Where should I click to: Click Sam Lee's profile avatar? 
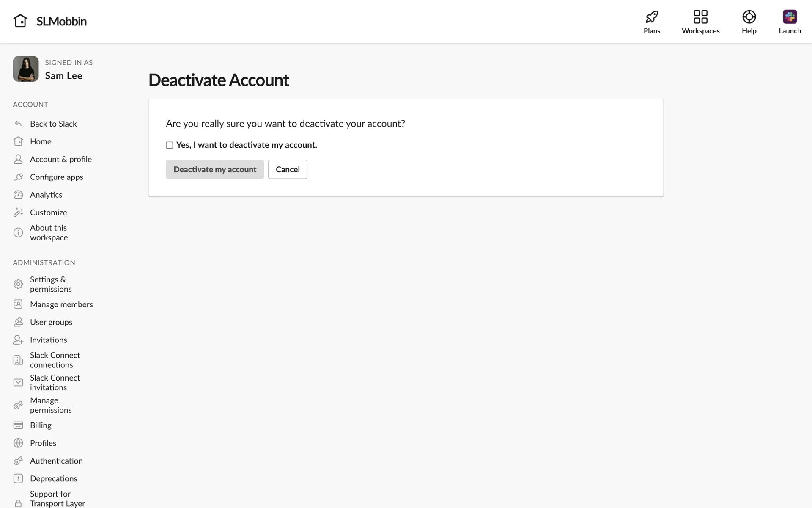[26, 69]
